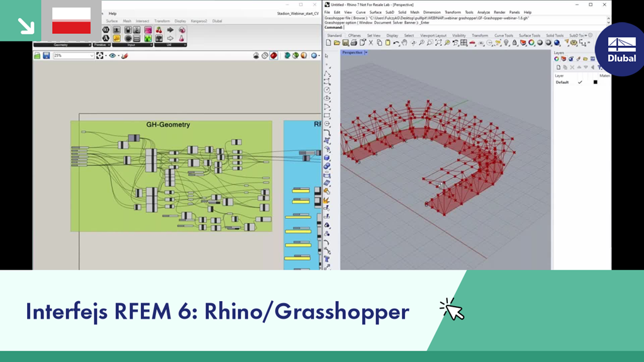Click the folder icon tab in Rhino Layers panel
Image resolution: width=644 pixels, height=362 pixels.
pos(586,59)
